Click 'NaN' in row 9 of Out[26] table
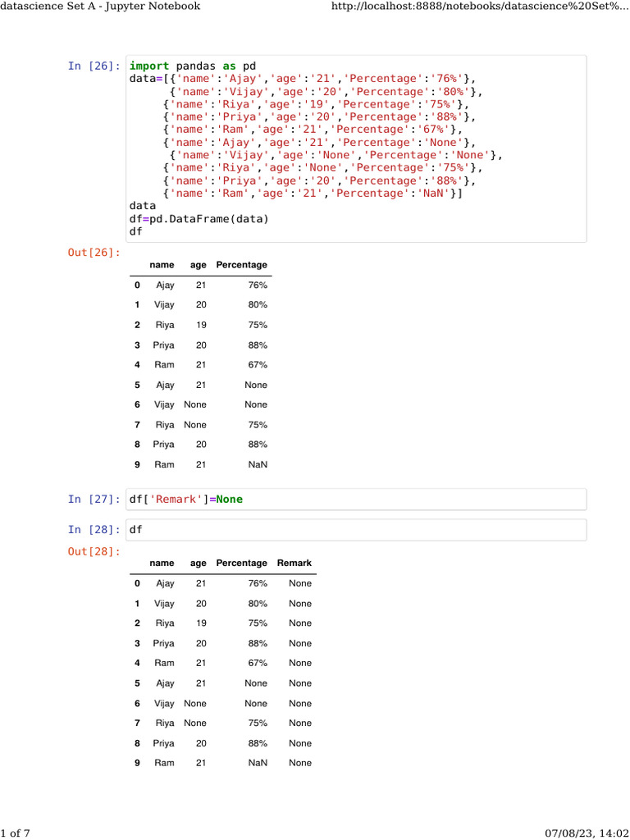 point(258,465)
